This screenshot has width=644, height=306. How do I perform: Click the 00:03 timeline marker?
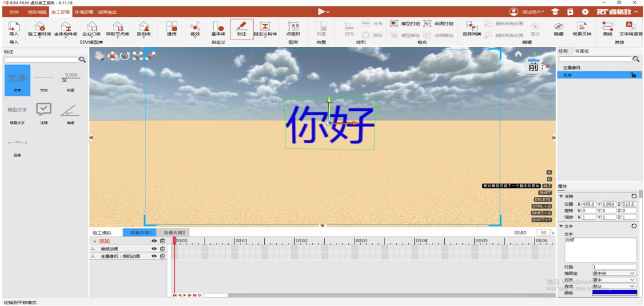(361, 241)
